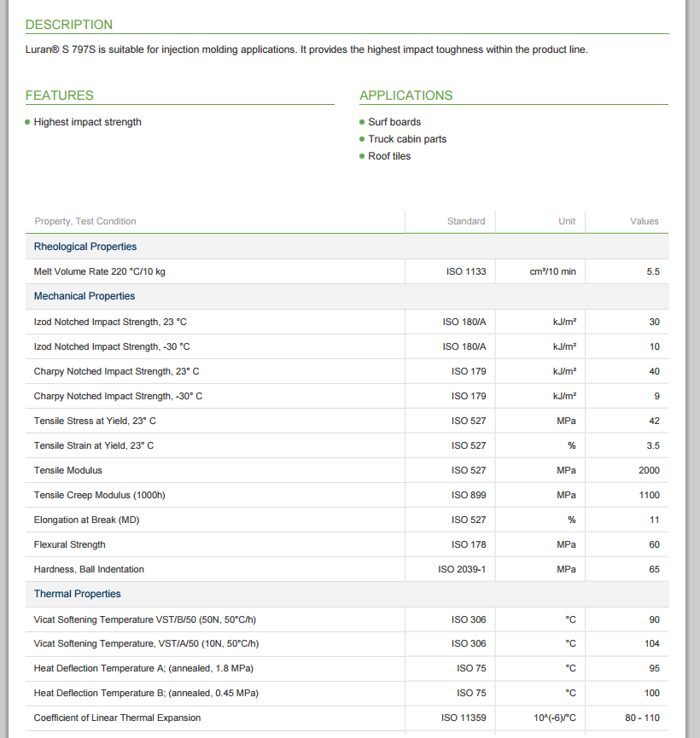Click the 'Roof tiles' list item
The width and height of the screenshot is (700, 738).
tap(389, 156)
